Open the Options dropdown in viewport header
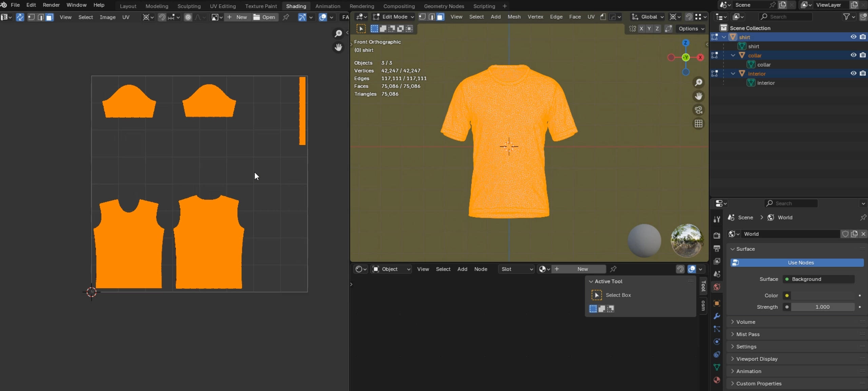The width and height of the screenshot is (868, 391). tap(691, 29)
